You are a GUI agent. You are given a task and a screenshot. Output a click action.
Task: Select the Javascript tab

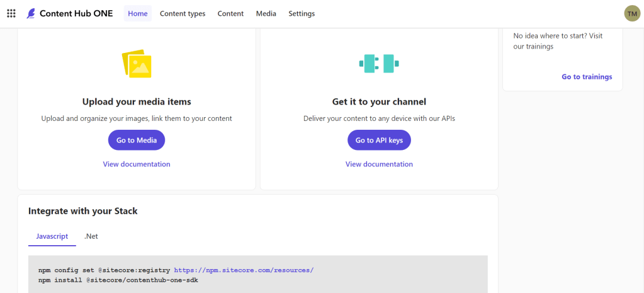point(52,236)
